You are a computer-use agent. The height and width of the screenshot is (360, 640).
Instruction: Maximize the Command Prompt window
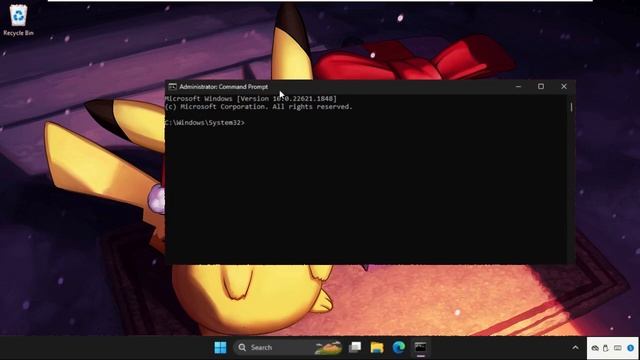pyautogui.click(x=541, y=87)
